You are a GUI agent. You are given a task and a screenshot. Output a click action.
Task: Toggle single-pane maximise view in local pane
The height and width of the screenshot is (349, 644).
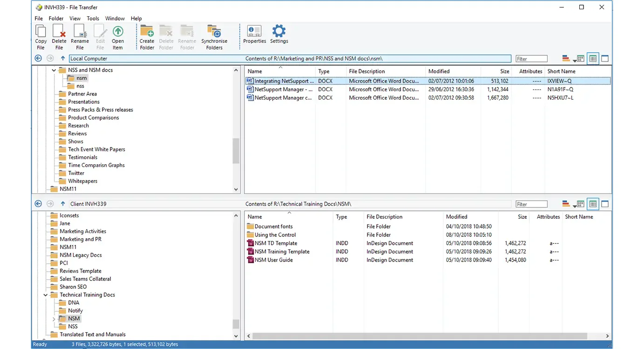tap(605, 59)
